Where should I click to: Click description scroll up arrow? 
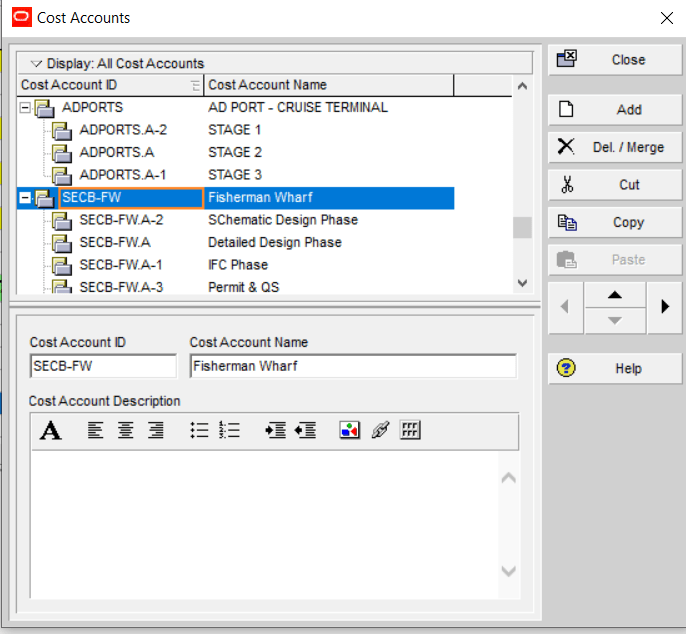coord(509,478)
